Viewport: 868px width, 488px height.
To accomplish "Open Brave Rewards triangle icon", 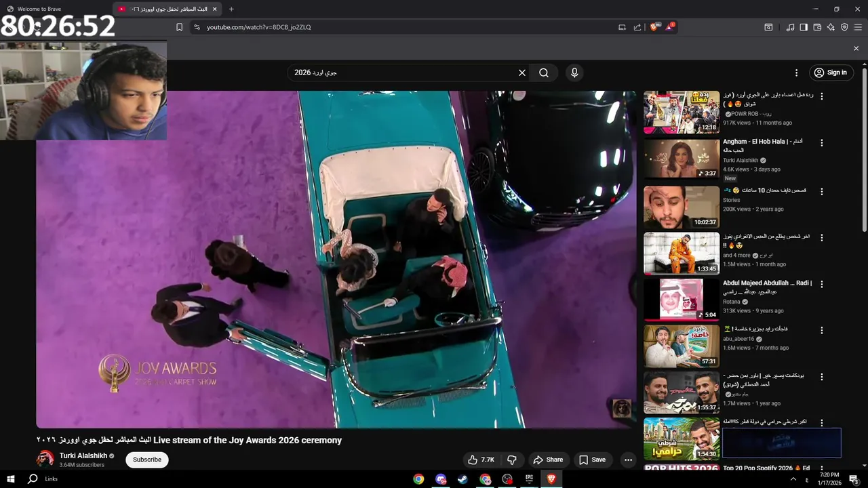I will click(x=670, y=27).
